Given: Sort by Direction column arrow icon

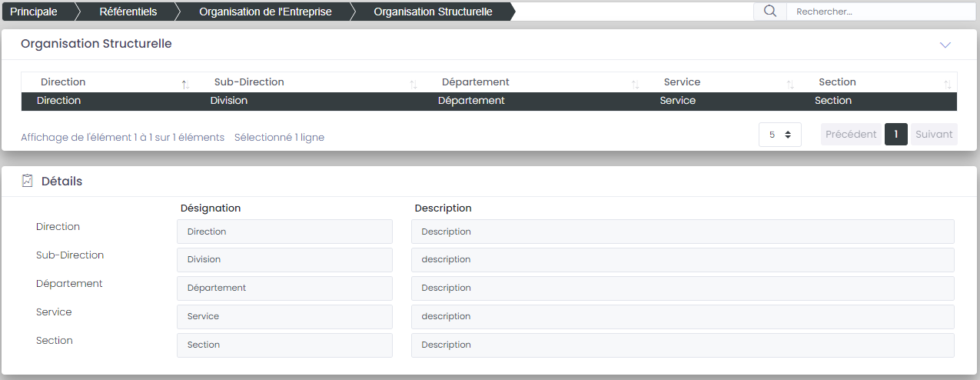Looking at the screenshot, I should click(184, 84).
